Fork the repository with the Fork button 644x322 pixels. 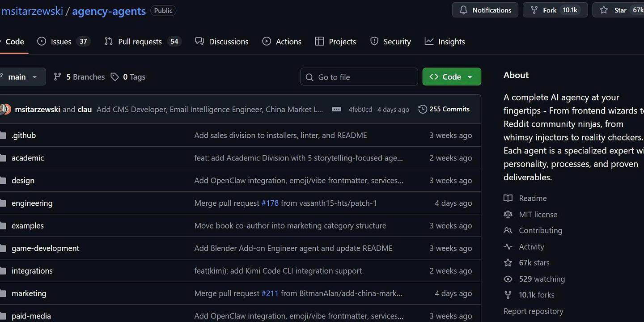555,10
